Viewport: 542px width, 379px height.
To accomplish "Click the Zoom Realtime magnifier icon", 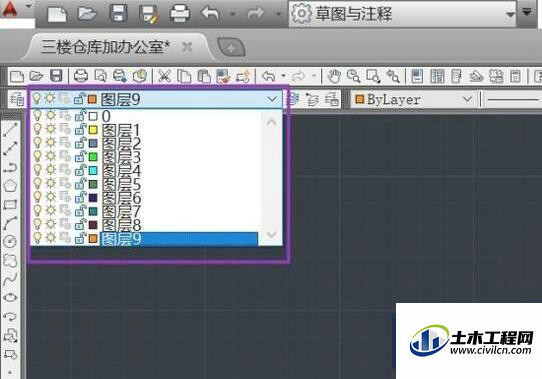I will (x=354, y=76).
